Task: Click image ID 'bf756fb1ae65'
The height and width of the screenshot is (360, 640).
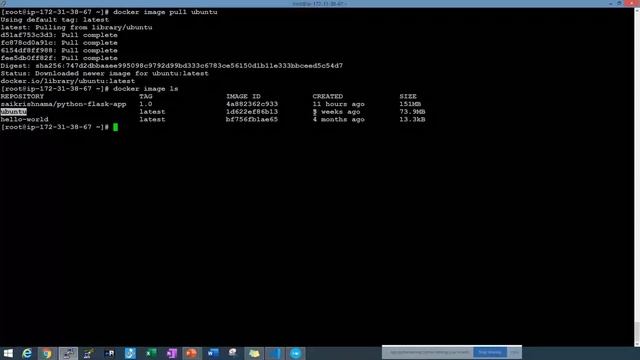Action: pos(252,120)
